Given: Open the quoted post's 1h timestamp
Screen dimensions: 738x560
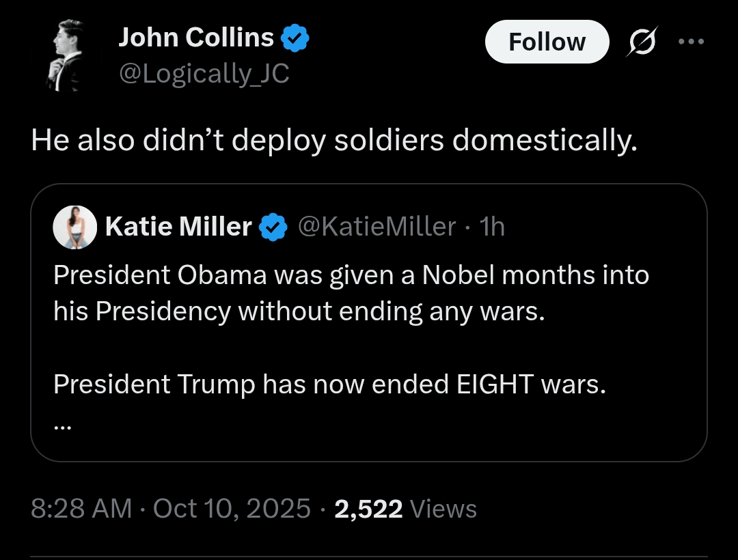Looking at the screenshot, I should (493, 227).
